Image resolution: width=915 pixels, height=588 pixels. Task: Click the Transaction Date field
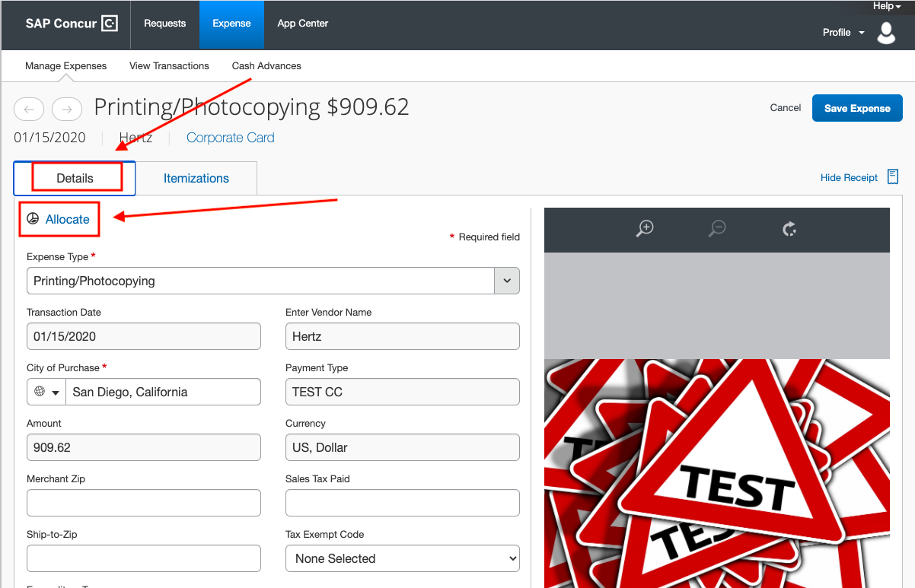point(144,336)
